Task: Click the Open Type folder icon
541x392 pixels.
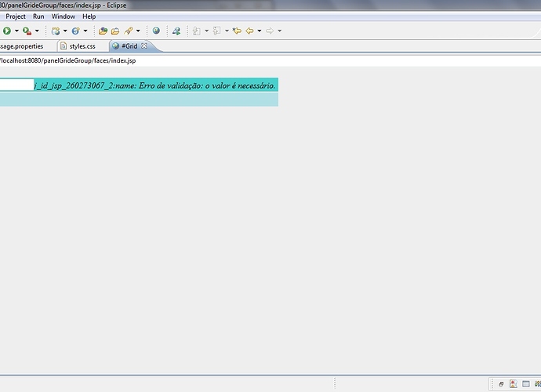Action: pyautogui.click(x=103, y=31)
